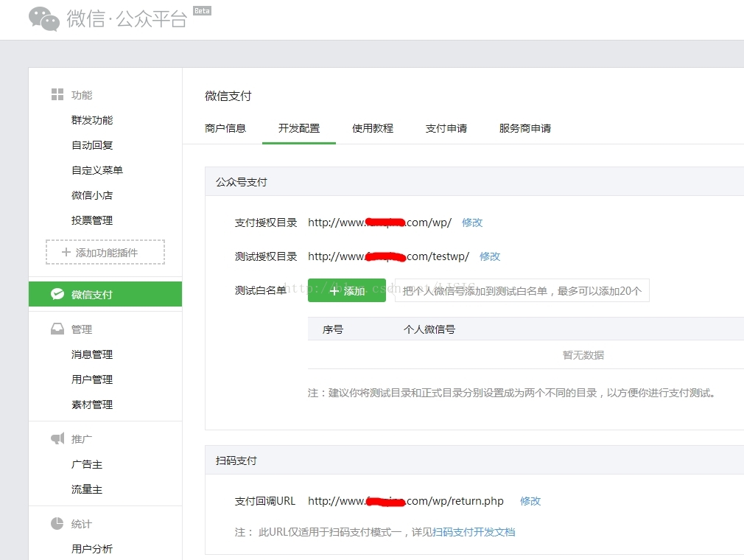
Task: Click the 微信·公众平台 title text
Action: coord(127,19)
